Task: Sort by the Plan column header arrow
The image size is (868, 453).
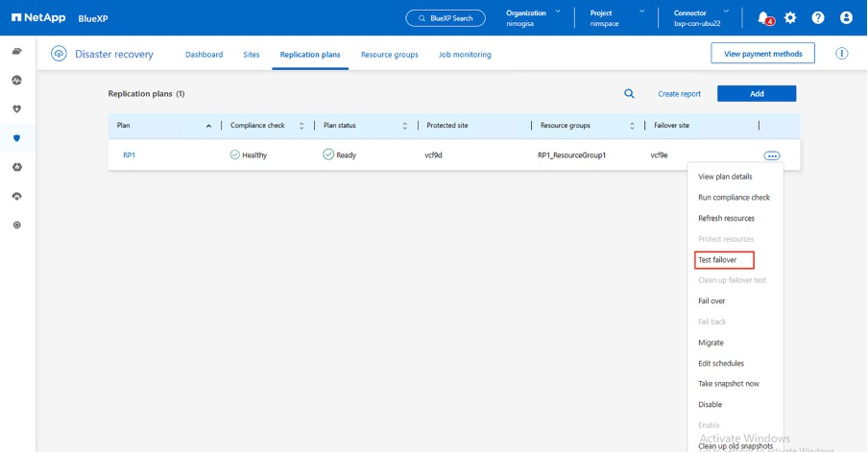Action: tap(209, 126)
